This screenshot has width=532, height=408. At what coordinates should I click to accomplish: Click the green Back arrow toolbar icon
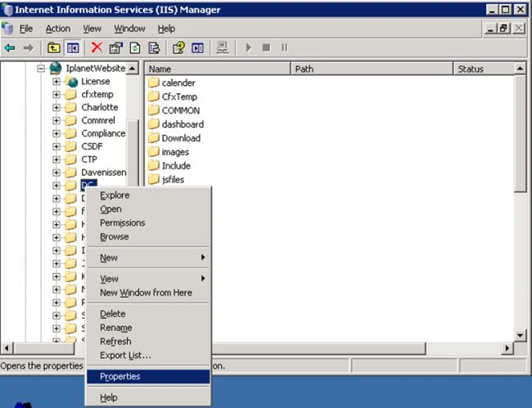coord(10,48)
